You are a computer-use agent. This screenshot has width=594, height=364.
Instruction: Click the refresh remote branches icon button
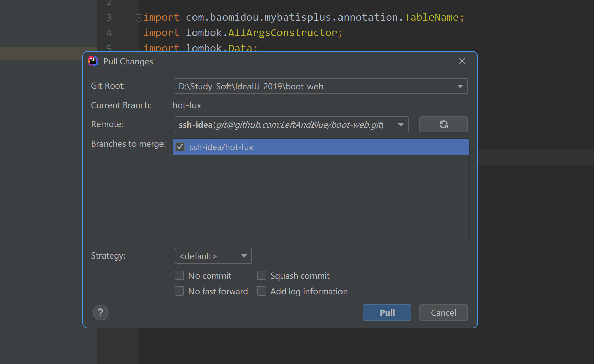443,124
